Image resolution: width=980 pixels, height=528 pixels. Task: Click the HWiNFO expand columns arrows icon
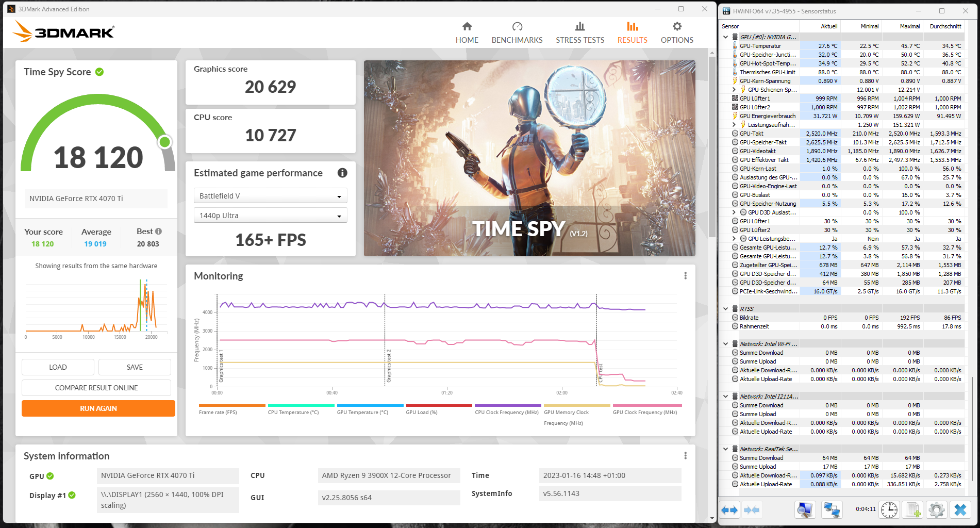coord(729,510)
